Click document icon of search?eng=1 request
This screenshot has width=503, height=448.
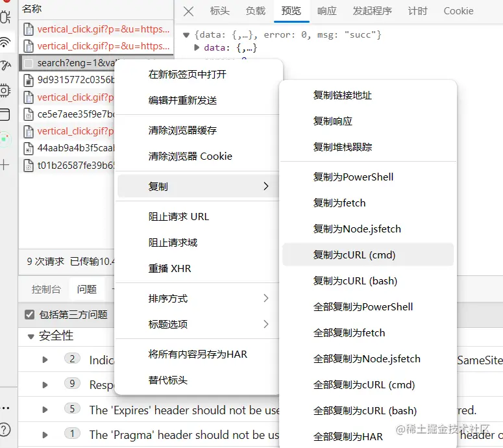click(29, 63)
